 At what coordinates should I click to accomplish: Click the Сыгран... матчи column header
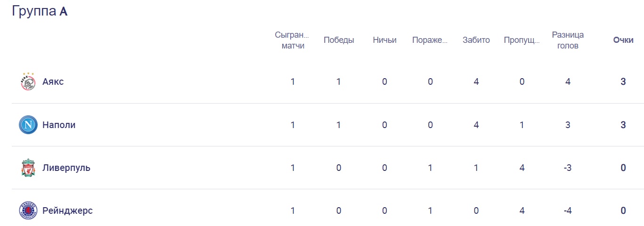click(x=293, y=40)
